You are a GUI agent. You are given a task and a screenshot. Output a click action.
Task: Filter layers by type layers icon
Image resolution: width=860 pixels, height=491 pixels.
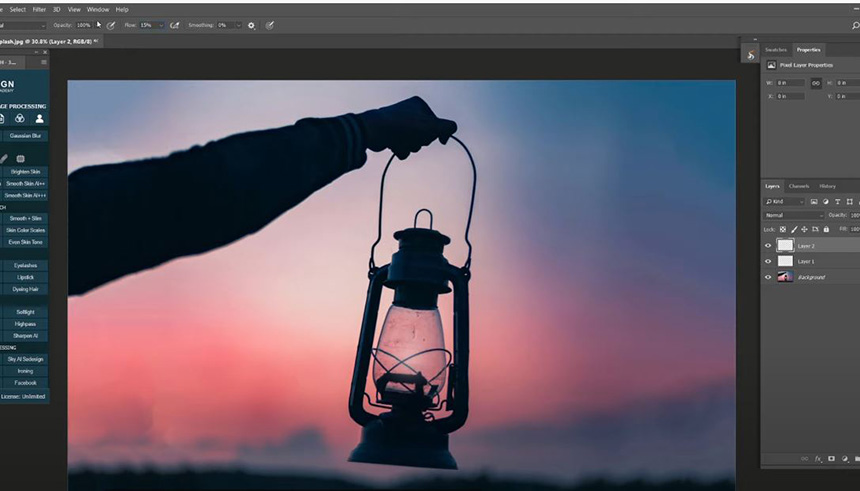(838, 201)
